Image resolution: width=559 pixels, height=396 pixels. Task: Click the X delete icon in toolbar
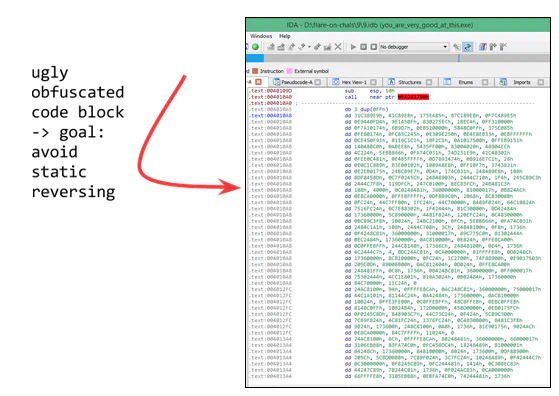click(338, 47)
